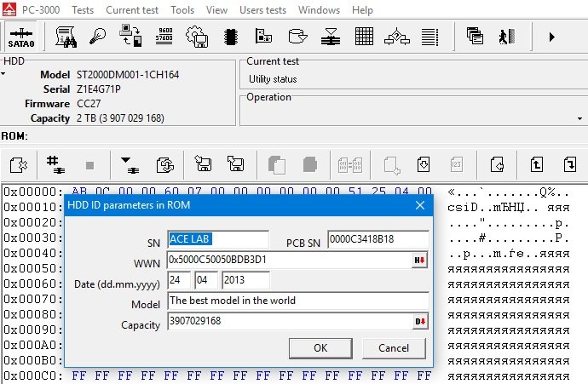Click the grayed page with arrow icon
Image resolution: width=588 pixels, height=384 pixels.
click(391, 165)
